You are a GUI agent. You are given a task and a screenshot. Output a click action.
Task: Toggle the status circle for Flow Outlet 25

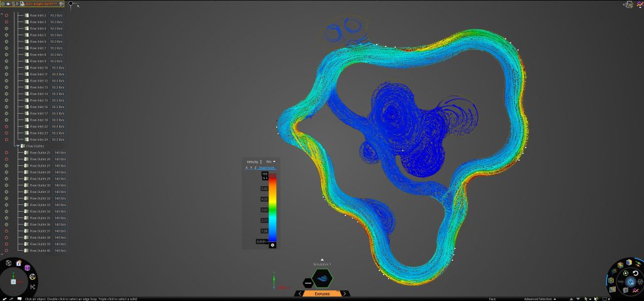coord(6,152)
